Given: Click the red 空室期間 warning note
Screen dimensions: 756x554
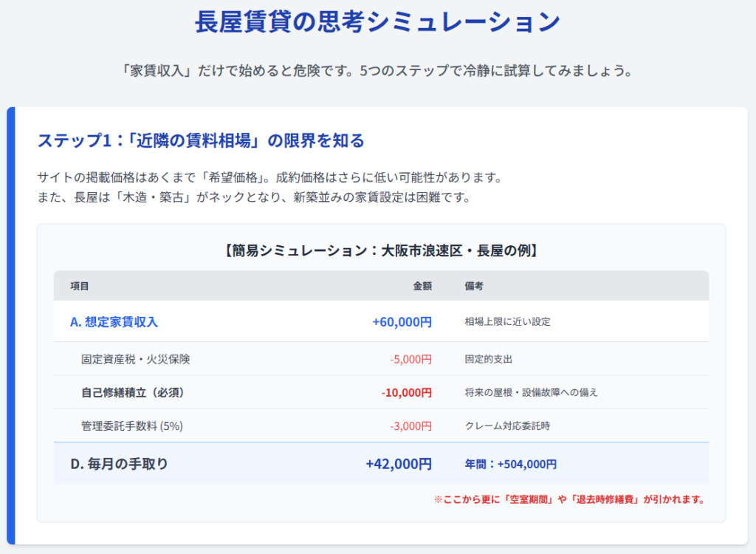Looking at the screenshot, I should point(569,499).
